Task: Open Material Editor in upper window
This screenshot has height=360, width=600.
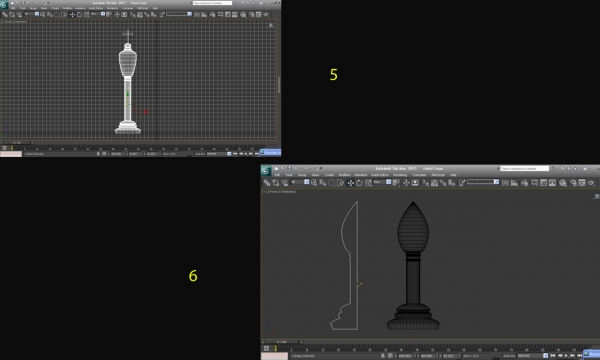Action: [x=243, y=15]
